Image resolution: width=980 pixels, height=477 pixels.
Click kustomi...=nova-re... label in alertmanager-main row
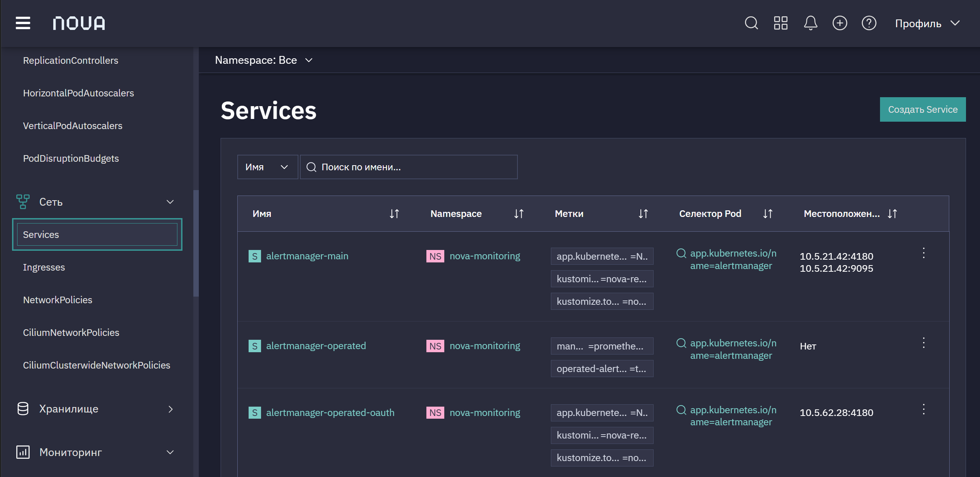[x=602, y=279]
